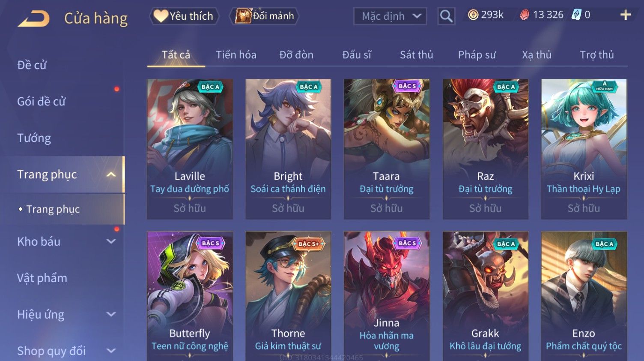
Task: Switch to the Pháp sư tab
Action: point(477,55)
